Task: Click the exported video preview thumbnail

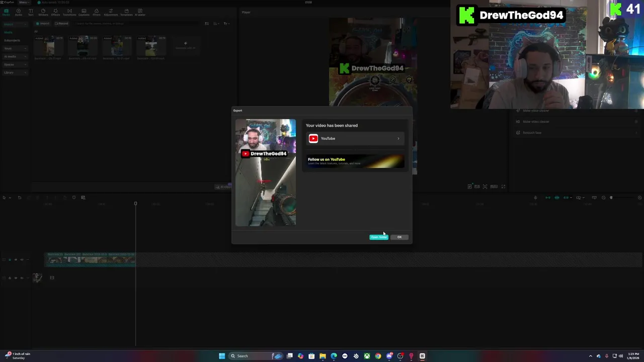Action: point(266,172)
